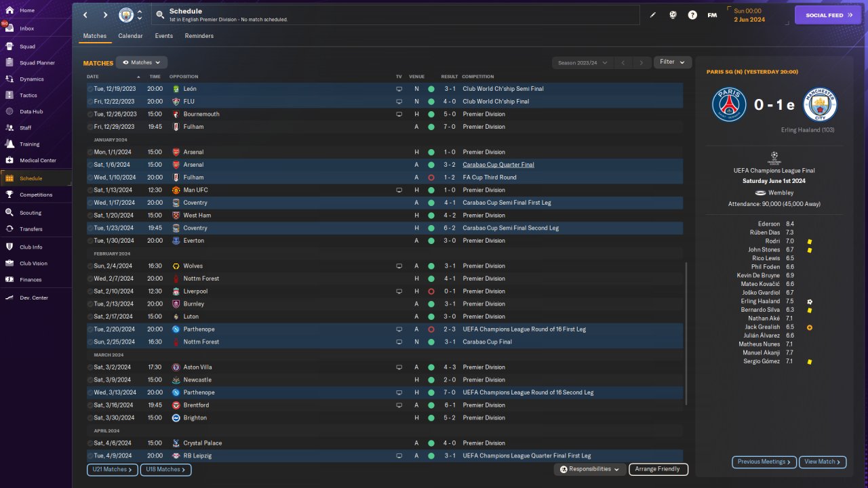Open the help question mark icon

click(692, 15)
